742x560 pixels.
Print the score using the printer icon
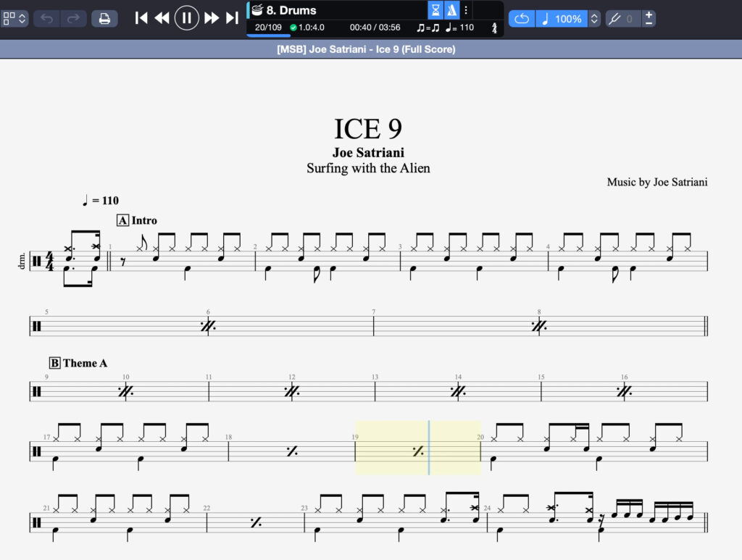point(104,18)
